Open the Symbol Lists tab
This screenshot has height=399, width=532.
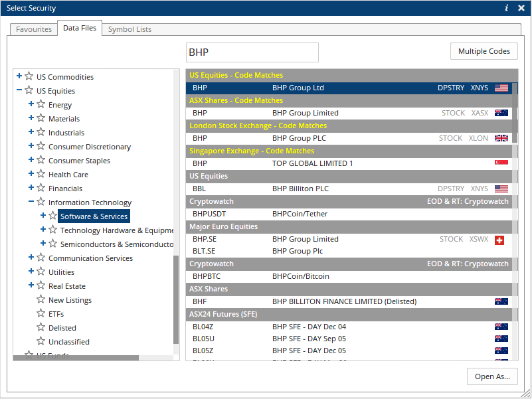click(x=130, y=29)
